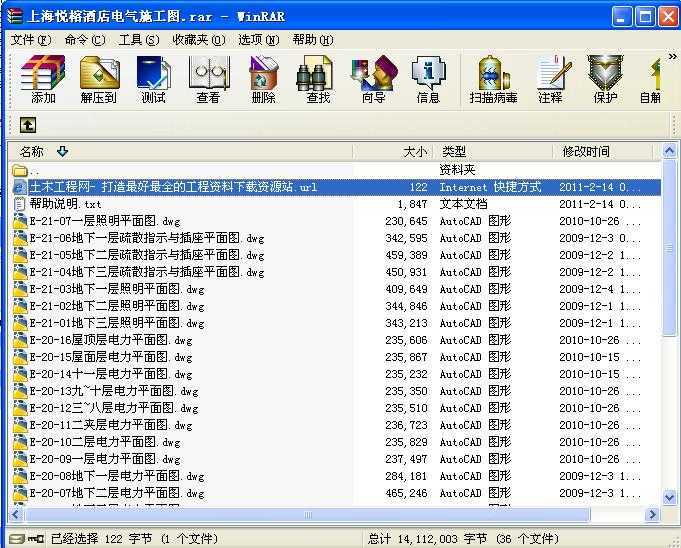Click vertical scrollbar up arrow
The height and width of the screenshot is (548, 681).
click(669, 151)
